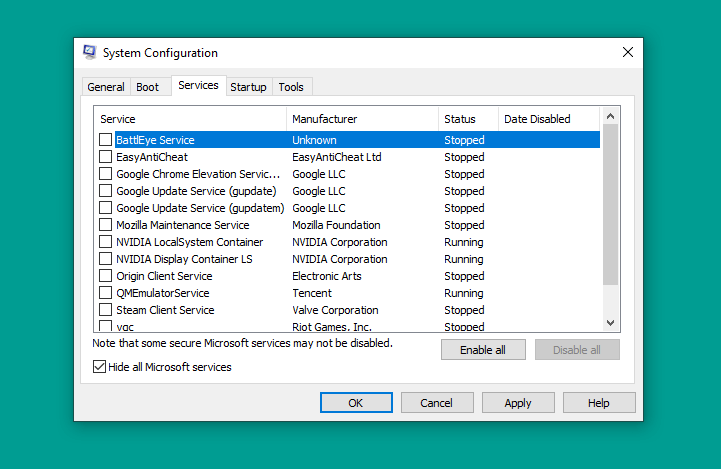The image size is (721, 469).
Task: Click the Enable all button
Action: (483, 350)
